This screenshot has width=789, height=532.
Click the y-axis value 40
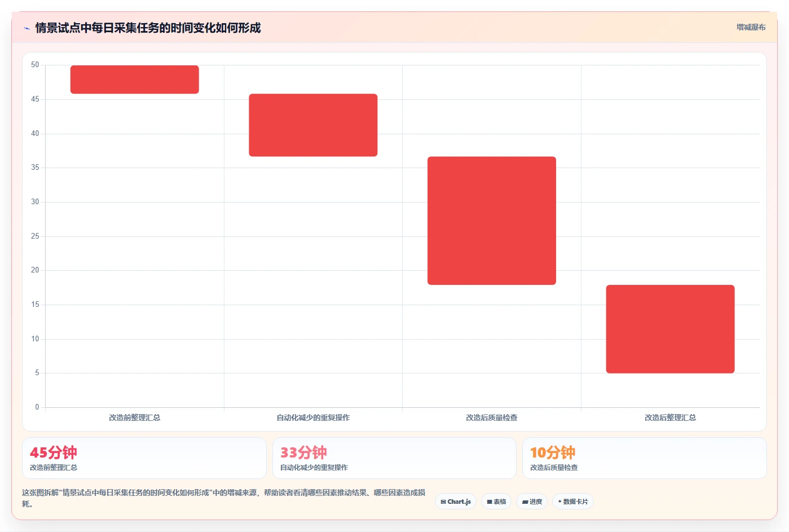click(35, 134)
